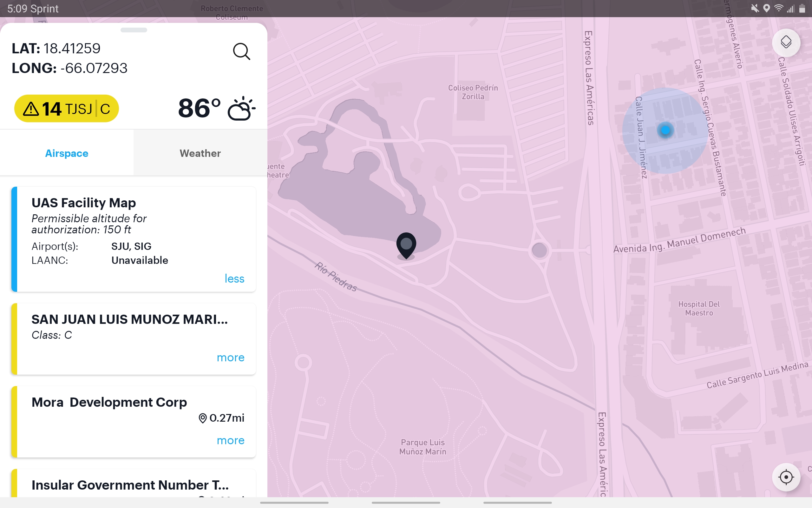Select SAN JUAN LUIS MUNOZ MARI... advisory title

coord(129,319)
